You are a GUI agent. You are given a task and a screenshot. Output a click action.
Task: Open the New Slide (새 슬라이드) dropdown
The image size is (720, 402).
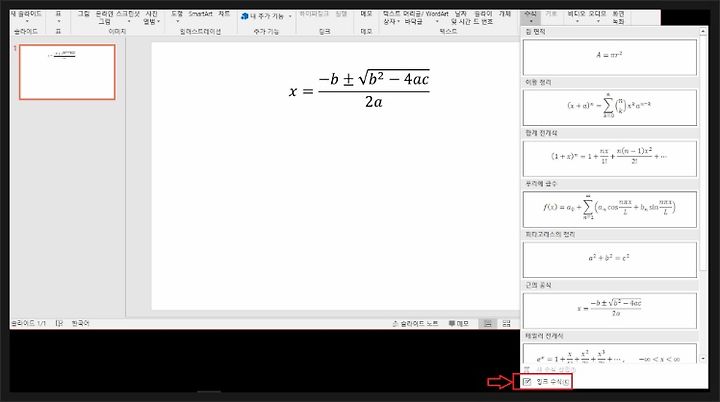tap(27, 17)
